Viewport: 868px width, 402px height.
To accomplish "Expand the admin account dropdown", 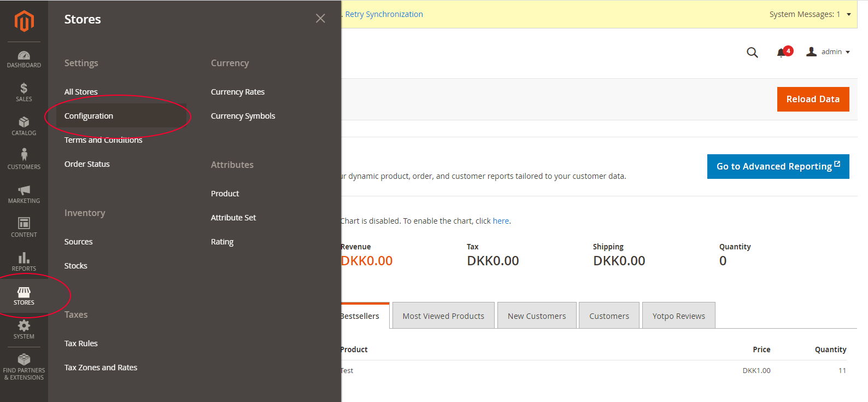I will (x=829, y=52).
